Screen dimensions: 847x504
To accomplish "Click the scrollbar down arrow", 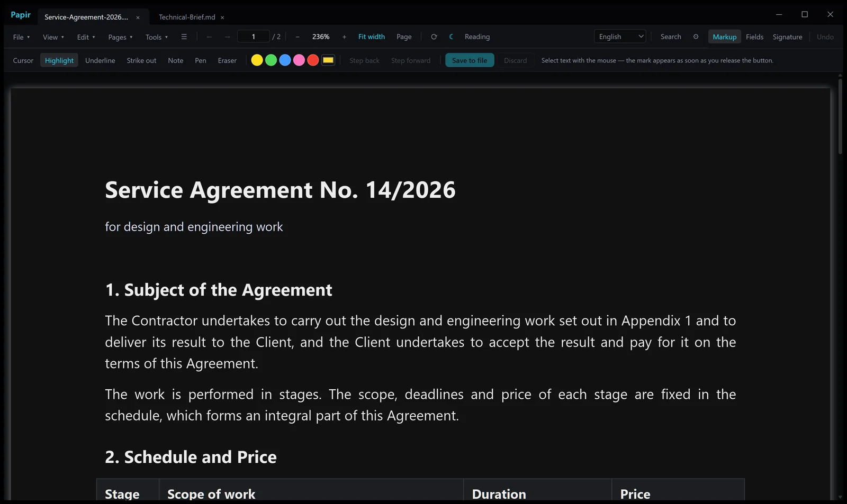I will [x=840, y=497].
